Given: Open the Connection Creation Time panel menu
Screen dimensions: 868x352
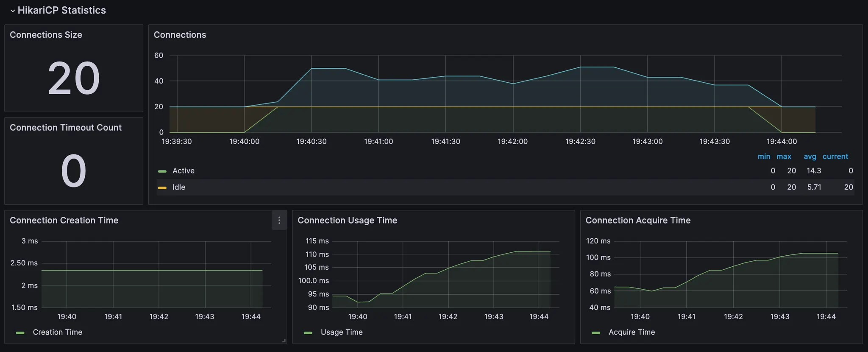Looking at the screenshot, I should [x=279, y=220].
